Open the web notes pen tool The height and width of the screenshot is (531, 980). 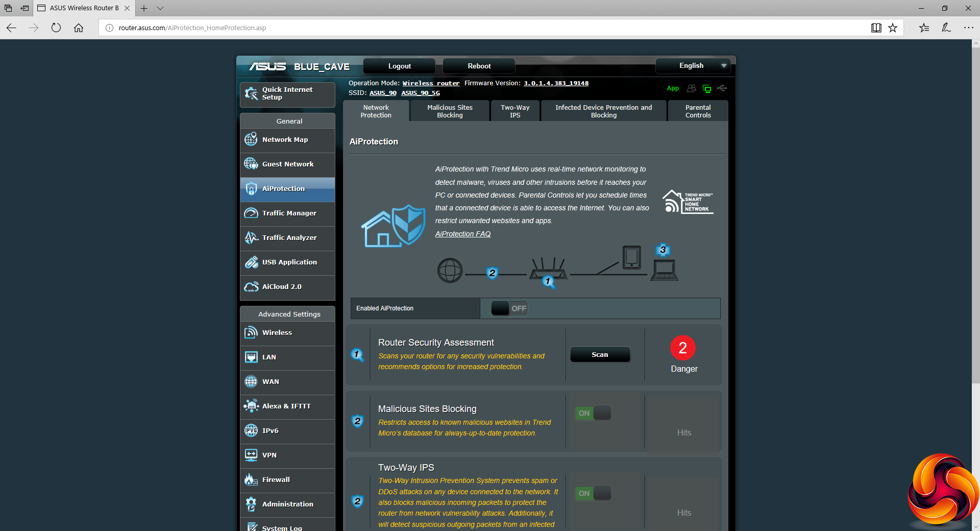coord(946,28)
